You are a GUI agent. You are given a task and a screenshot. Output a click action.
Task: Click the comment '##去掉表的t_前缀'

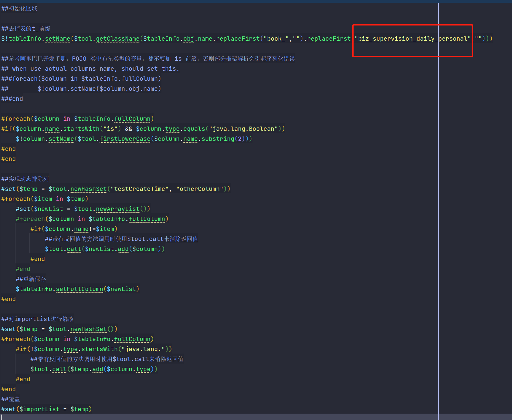(26, 29)
